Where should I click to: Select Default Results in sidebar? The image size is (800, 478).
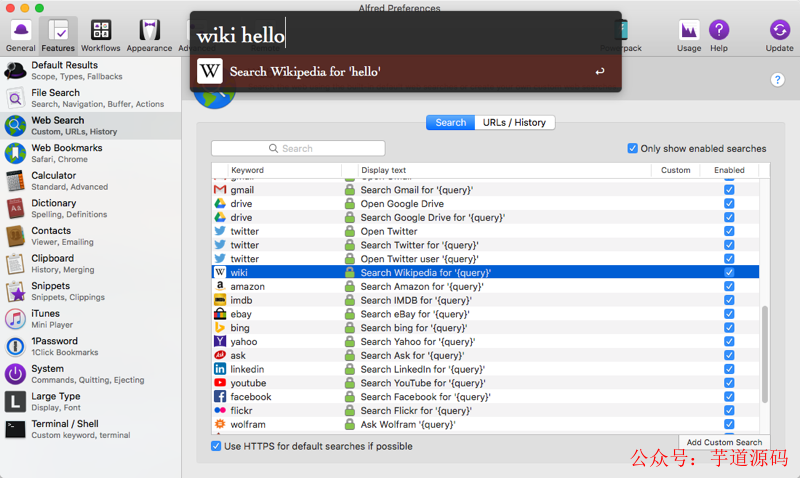pos(91,70)
